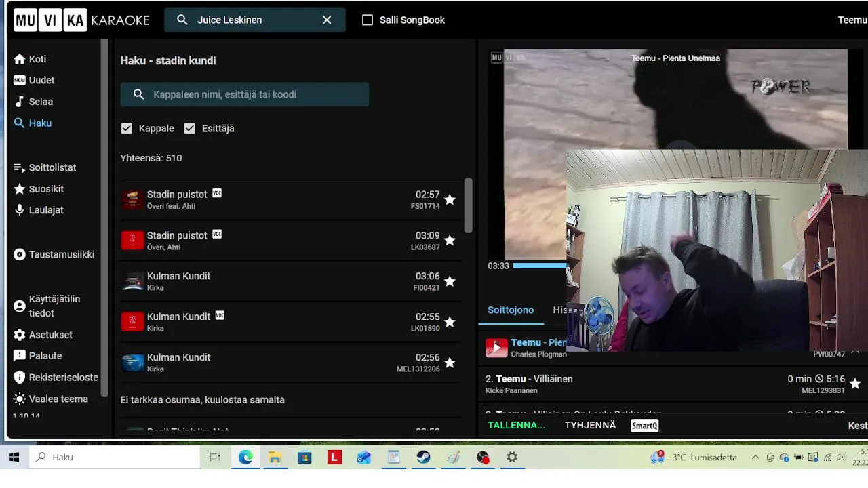Click the TALLENNA... save queue button
The height and width of the screenshot is (488, 868).
[x=517, y=425]
